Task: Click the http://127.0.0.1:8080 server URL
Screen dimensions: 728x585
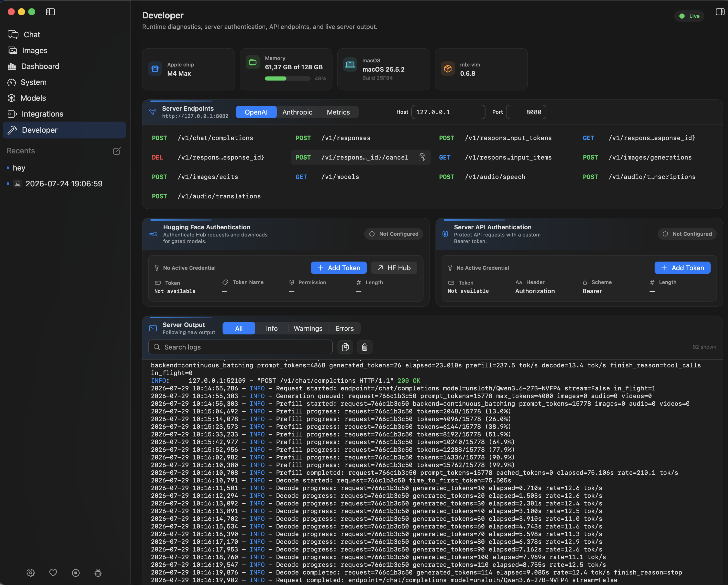Action: 195,116
